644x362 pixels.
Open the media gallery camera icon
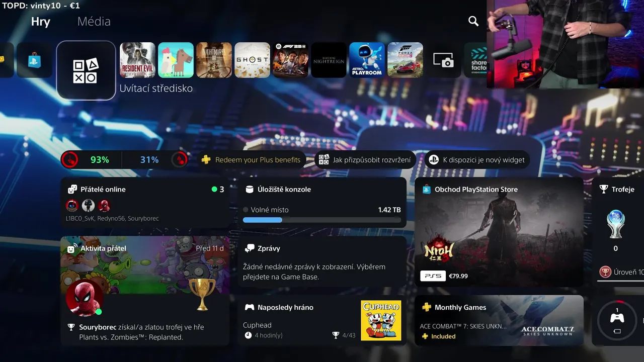tap(443, 60)
